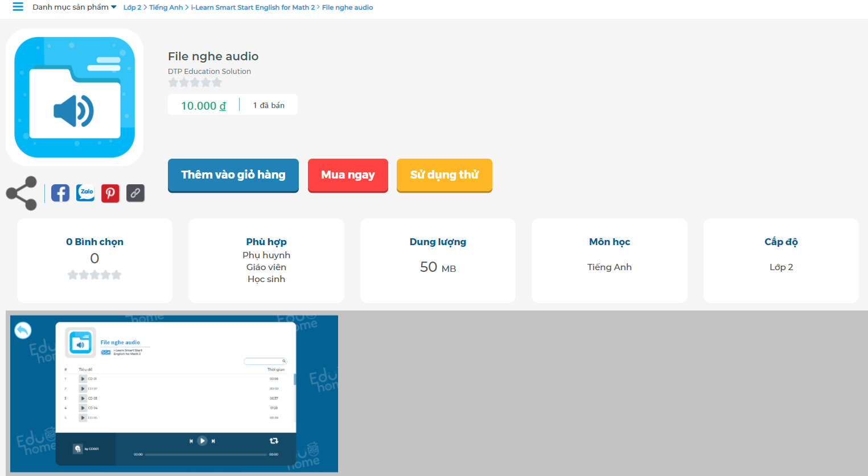Click the Phụ huynh audience entry
The height and width of the screenshot is (476, 868).
pos(266,255)
